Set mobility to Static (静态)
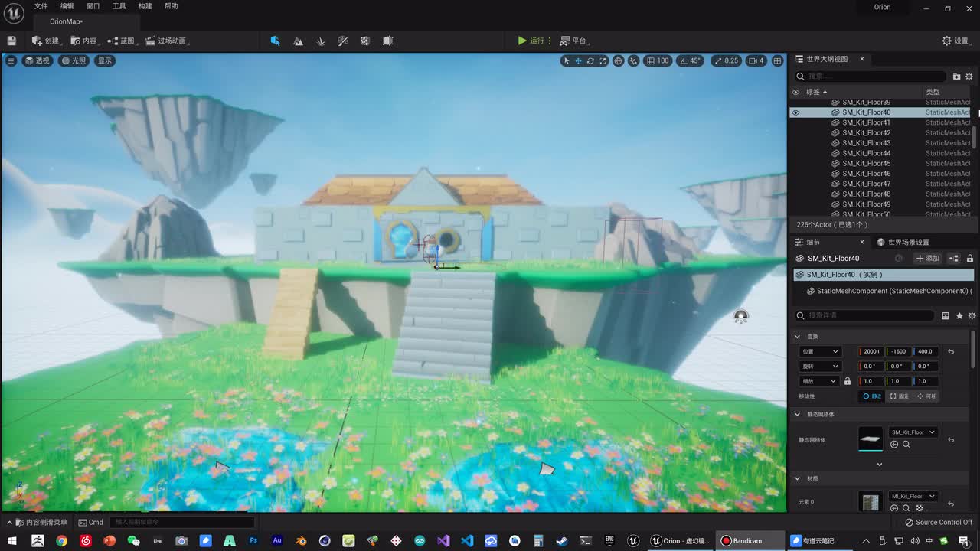 coord(872,396)
